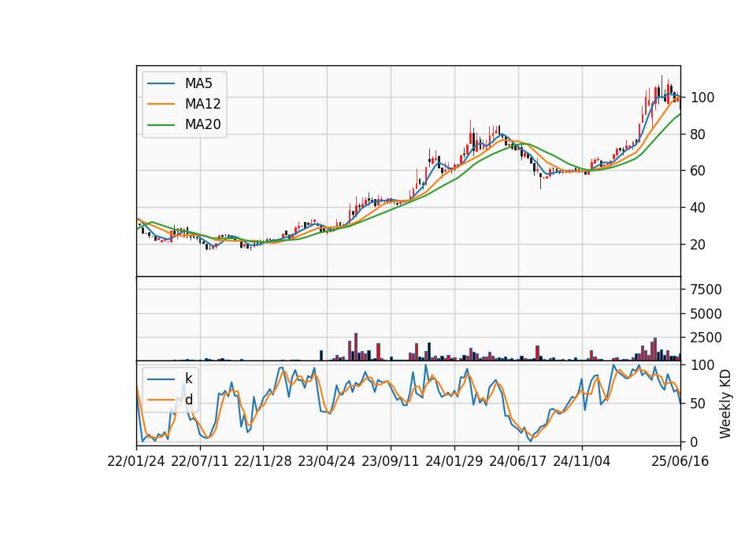Click the price axis value 20
This screenshot has width=756, height=543.
point(699,245)
